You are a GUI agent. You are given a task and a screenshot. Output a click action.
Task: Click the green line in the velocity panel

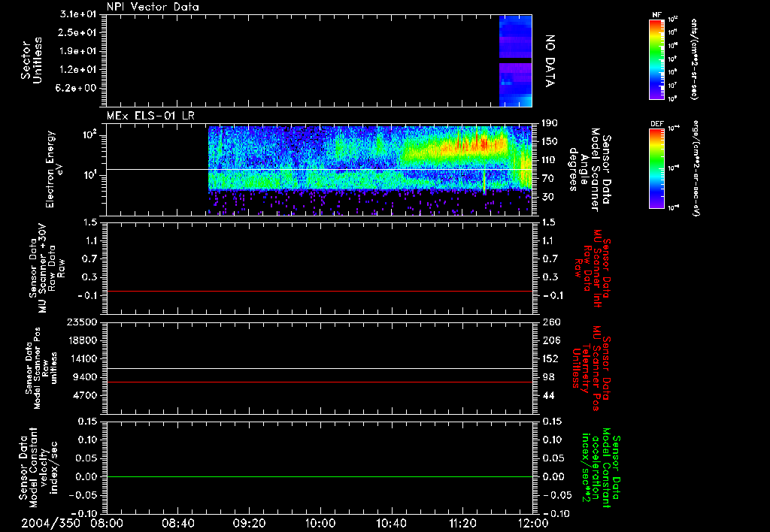pos(319,476)
